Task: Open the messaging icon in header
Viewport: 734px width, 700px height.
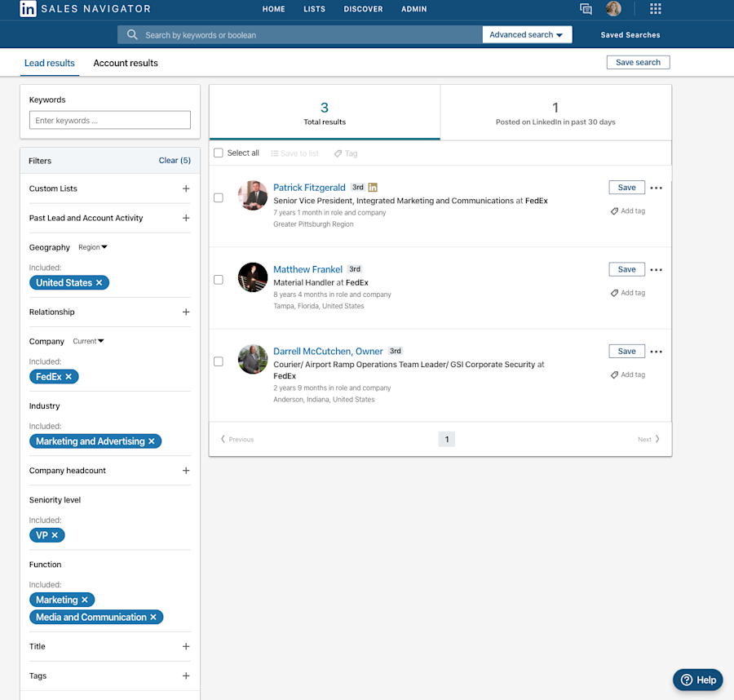Action: [586, 8]
